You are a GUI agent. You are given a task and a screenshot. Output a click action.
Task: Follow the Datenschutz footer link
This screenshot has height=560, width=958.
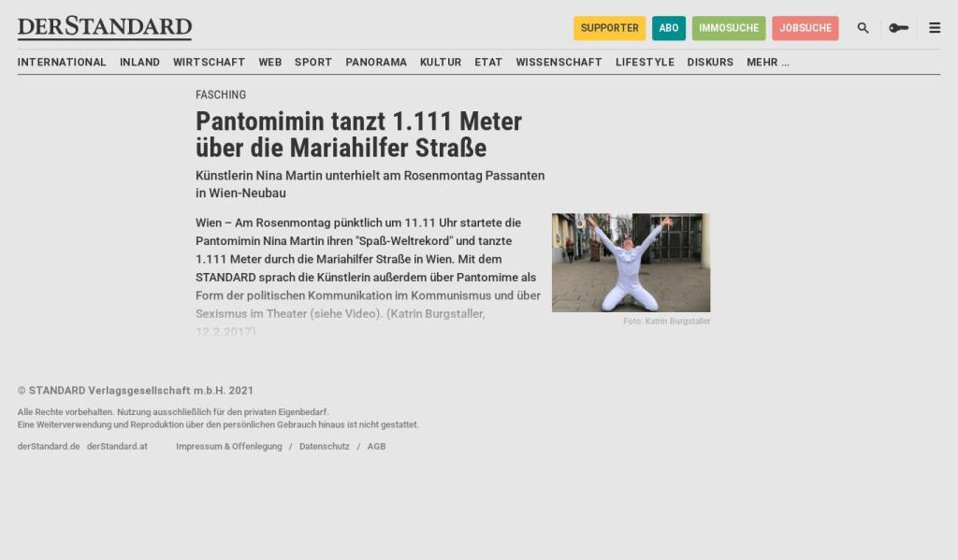pyautogui.click(x=324, y=447)
